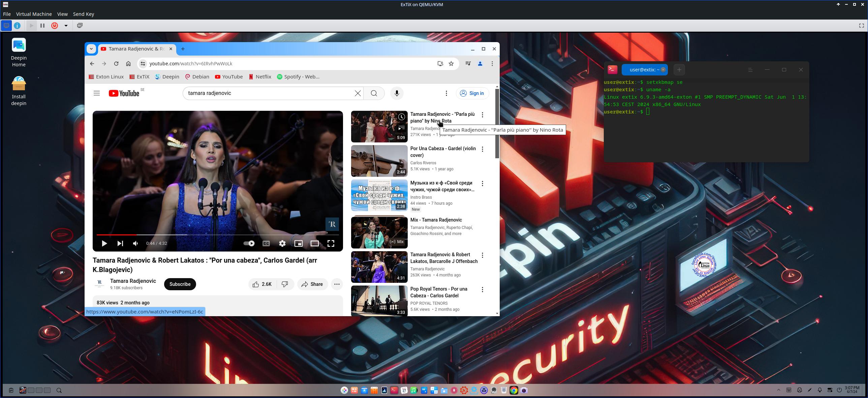Clear the search text with the X icon

358,93
